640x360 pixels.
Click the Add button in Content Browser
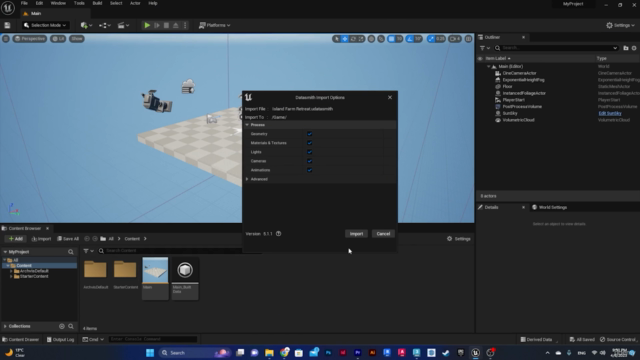tap(16, 239)
